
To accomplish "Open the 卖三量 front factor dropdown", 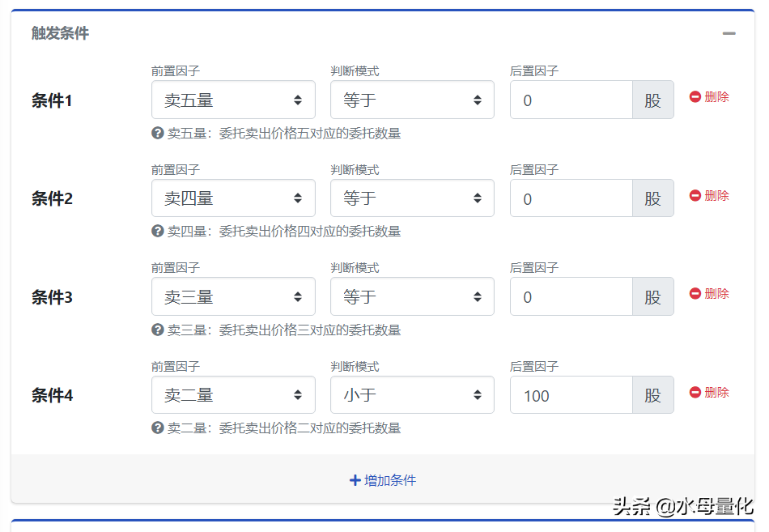I will (x=233, y=297).
